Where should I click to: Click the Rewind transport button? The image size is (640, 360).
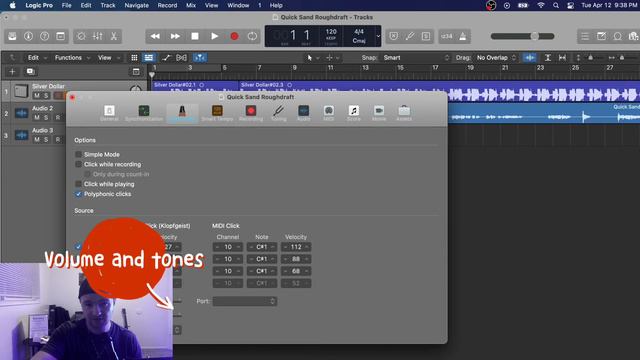coord(155,36)
